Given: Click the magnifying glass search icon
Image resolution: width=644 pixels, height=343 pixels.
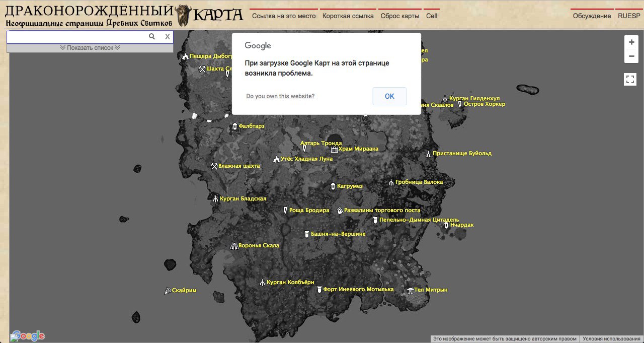Looking at the screenshot, I should point(152,37).
